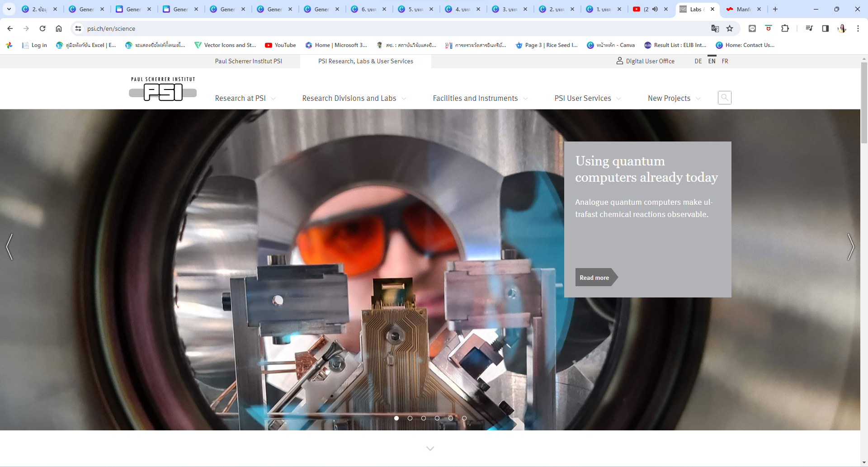868x467 pixels.
Task: Go forward with the browser forward arrow
Action: (x=26, y=28)
